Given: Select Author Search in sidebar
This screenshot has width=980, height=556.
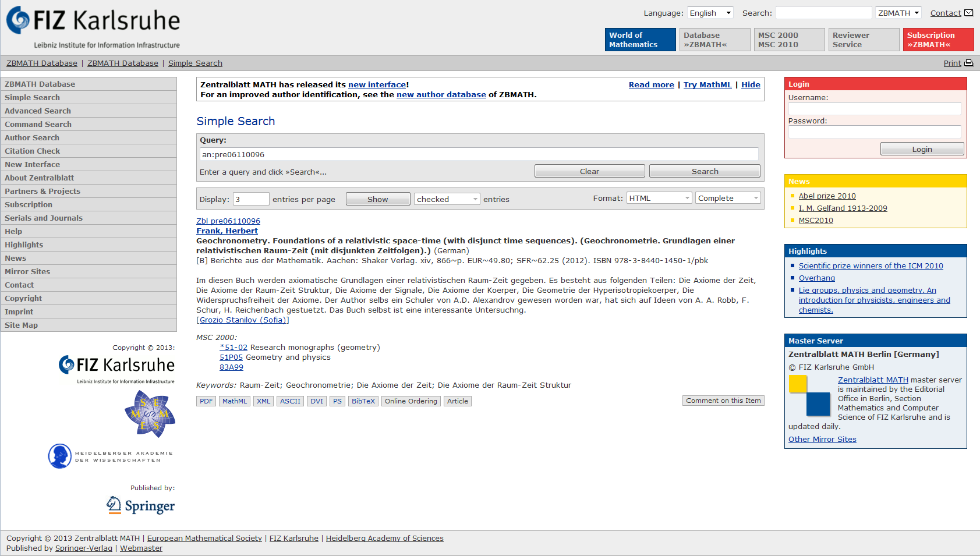Looking at the screenshot, I should (89, 137).
